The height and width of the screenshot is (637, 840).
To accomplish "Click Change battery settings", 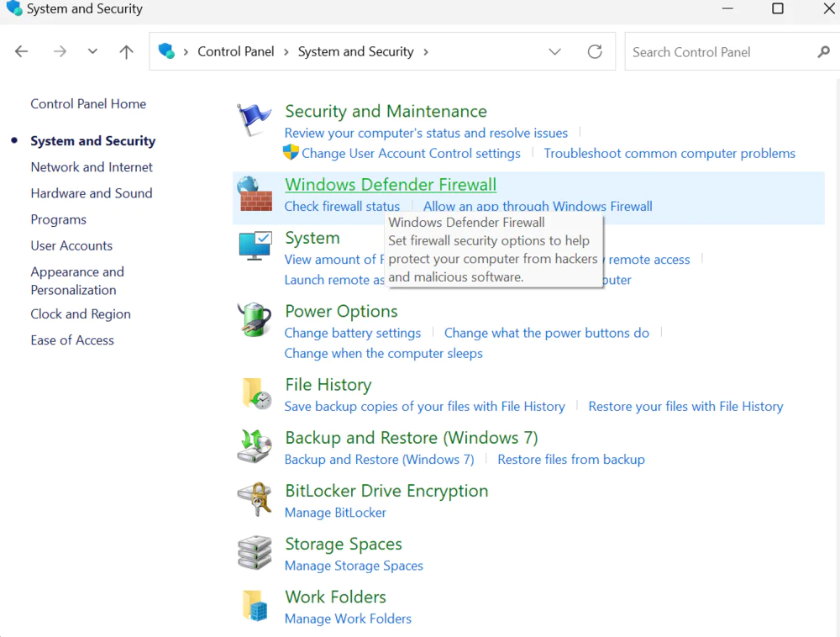I will pos(353,333).
